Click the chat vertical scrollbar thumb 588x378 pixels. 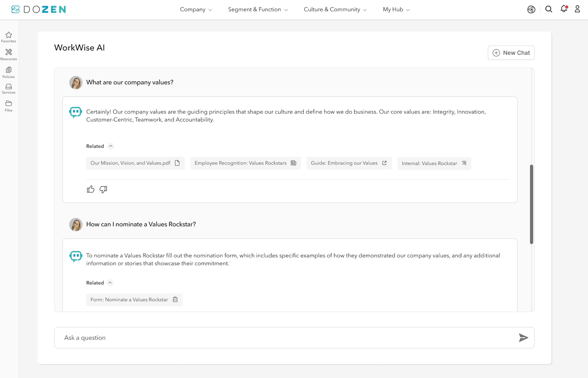click(x=531, y=204)
